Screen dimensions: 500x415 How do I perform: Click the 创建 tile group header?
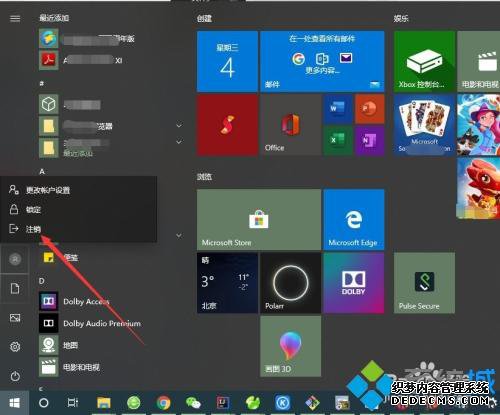pyautogui.click(x=204, y=19)
